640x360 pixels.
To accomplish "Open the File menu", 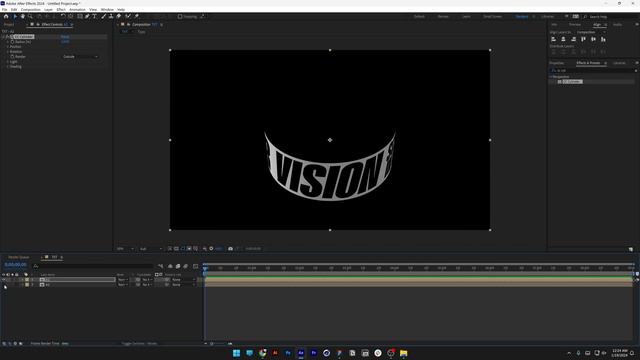I will point(4,9).
